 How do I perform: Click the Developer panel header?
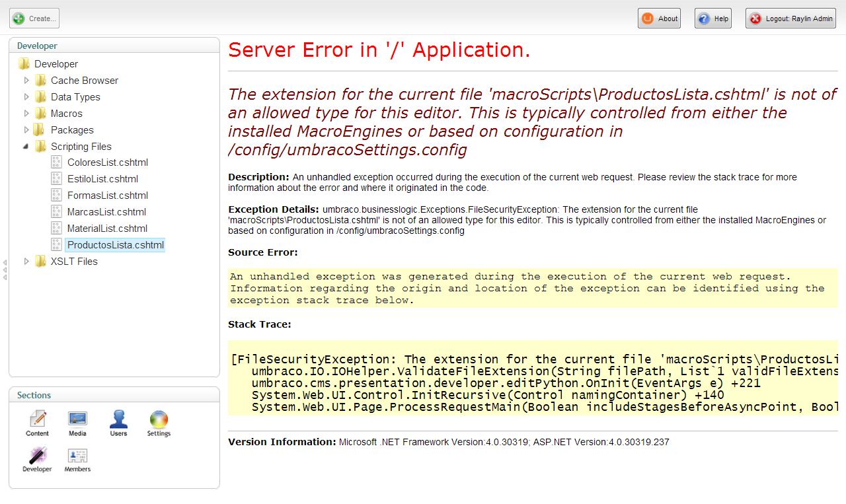click(x=114, y=46)
